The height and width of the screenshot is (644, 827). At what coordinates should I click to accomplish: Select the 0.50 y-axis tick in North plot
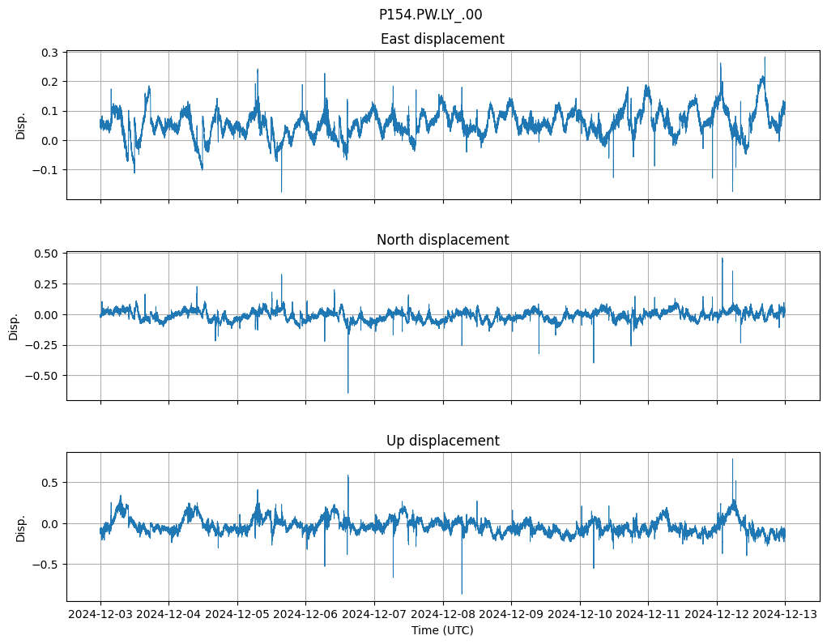(47, 254)
